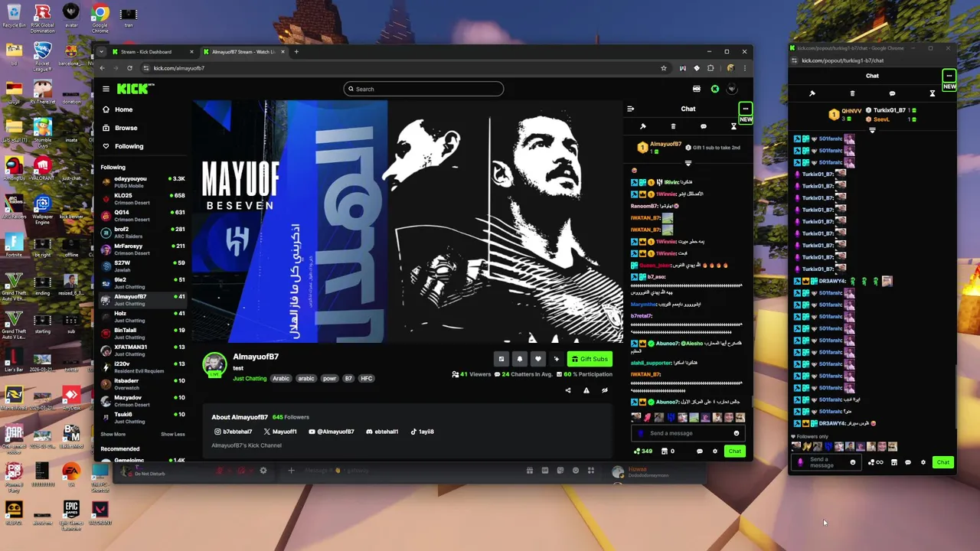The height and width of the screenshot is (551, 980).
Task: Click the hourglass icon in popout chat window
Action: [x=932, y=93]
